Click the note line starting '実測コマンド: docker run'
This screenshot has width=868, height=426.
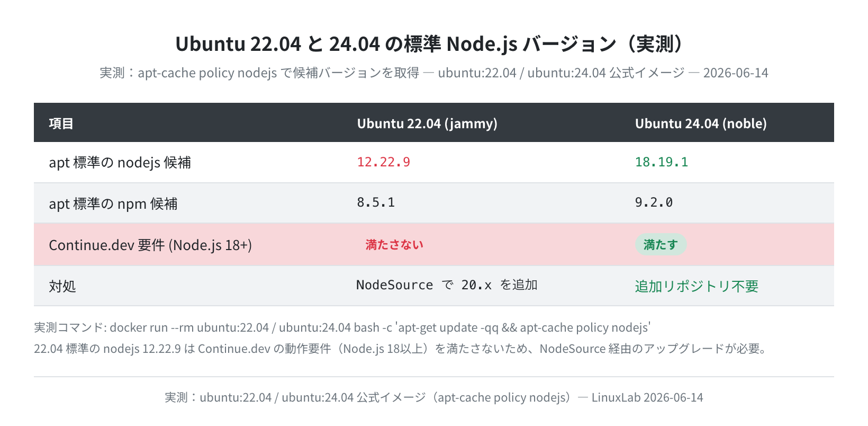(342, 327)
